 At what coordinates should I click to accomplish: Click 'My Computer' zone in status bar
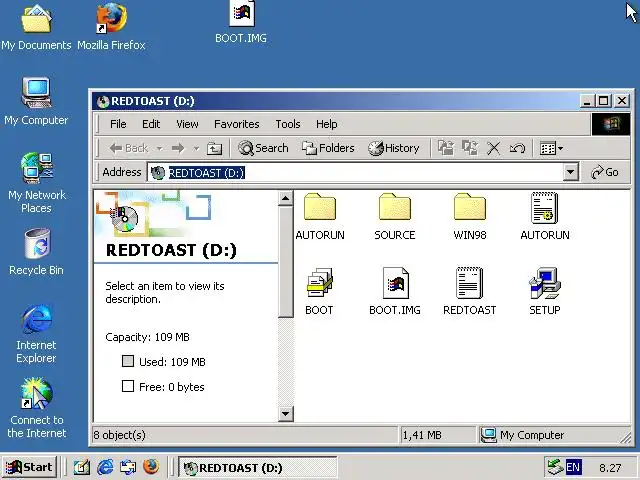click(x=523, y=435)
